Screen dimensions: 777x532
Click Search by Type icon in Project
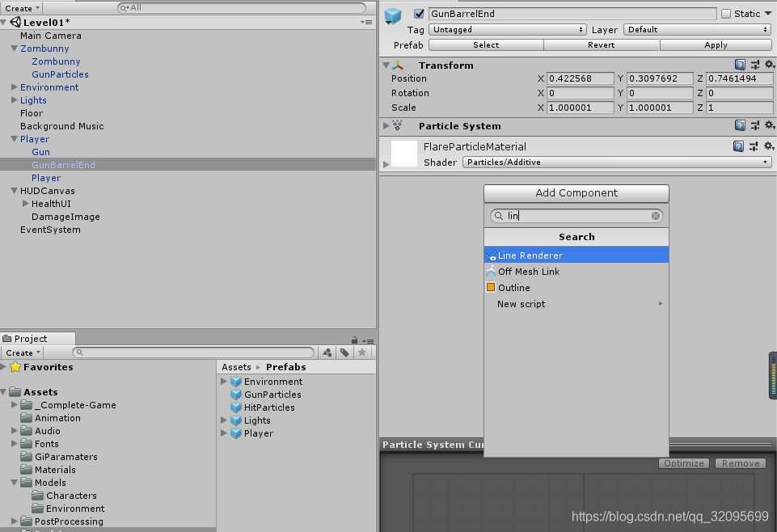(327, 353)
